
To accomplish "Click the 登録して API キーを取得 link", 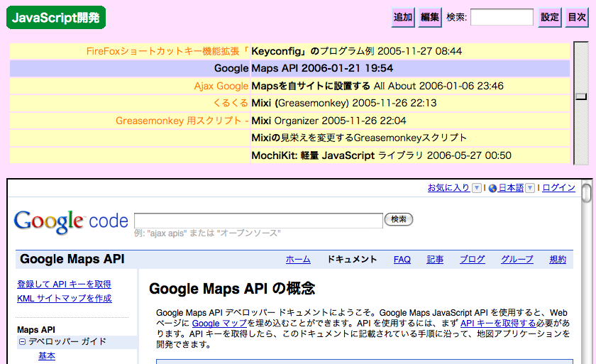I will [x=65, y=285].
